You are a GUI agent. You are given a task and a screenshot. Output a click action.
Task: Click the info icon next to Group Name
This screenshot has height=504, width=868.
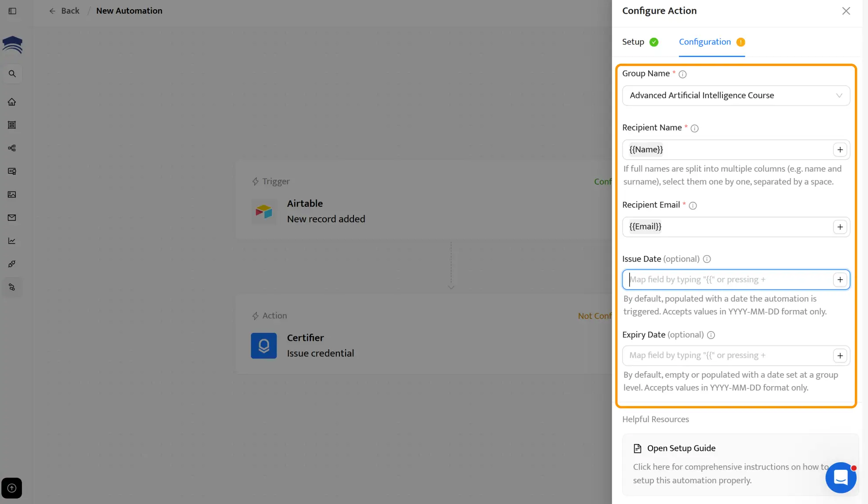(682, 74)
